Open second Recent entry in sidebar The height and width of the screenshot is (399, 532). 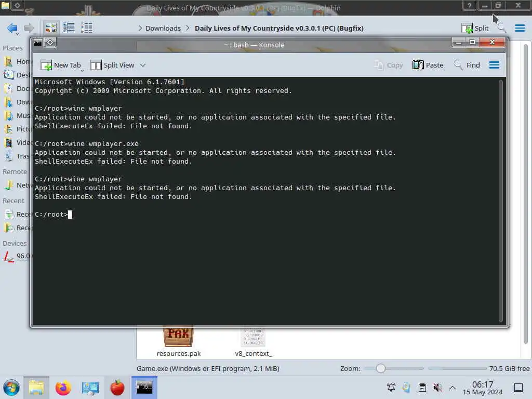click(18, 228)
